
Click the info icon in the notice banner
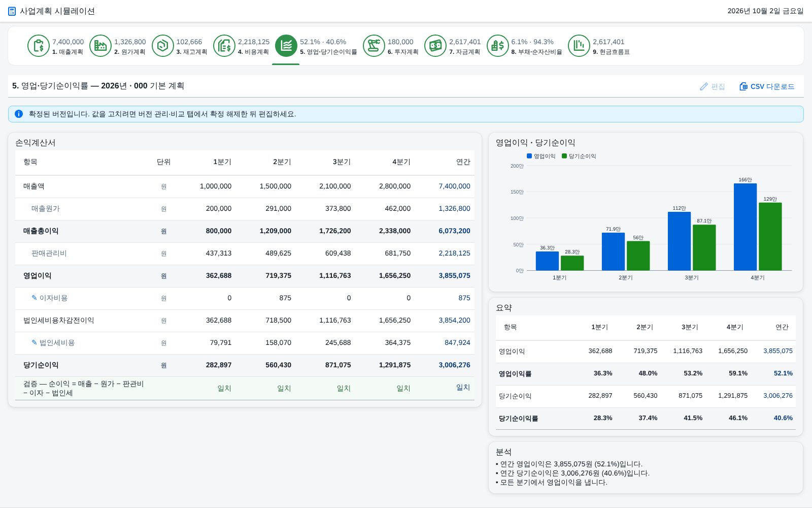click(19, 114)
